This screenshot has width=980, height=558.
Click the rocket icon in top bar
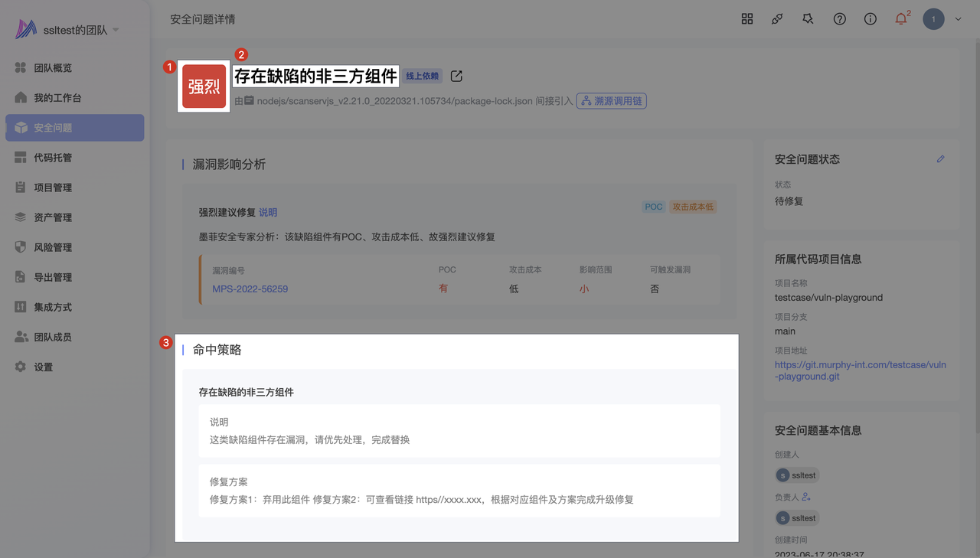tap(777, 19)
